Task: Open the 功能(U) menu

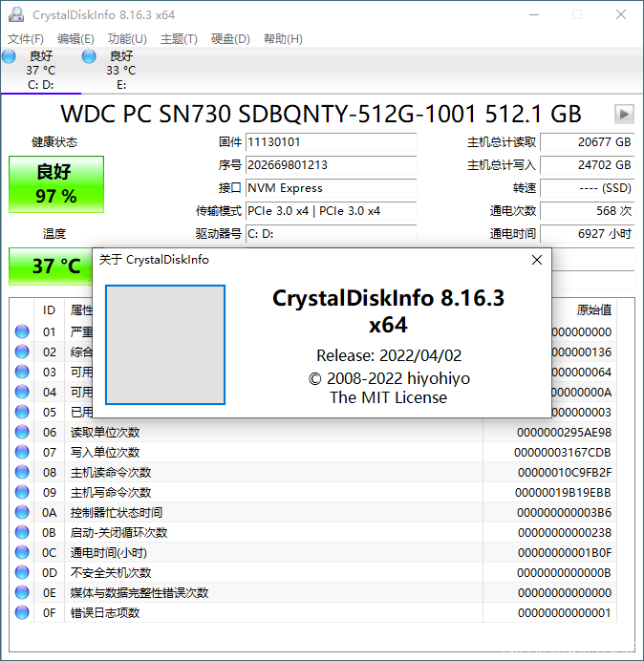Action: [x=127, y=39]
